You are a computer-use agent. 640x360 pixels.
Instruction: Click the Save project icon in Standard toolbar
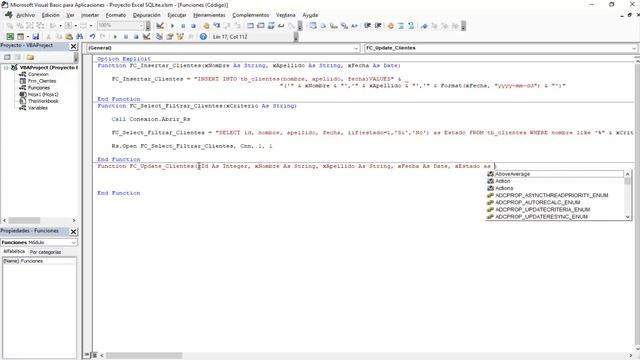pos(36,37)
